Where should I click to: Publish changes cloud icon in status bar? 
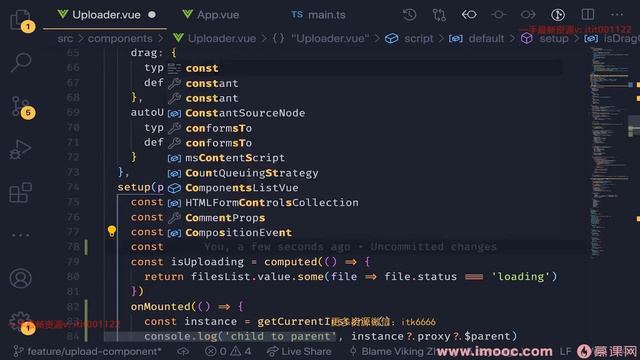coord(183,351)
